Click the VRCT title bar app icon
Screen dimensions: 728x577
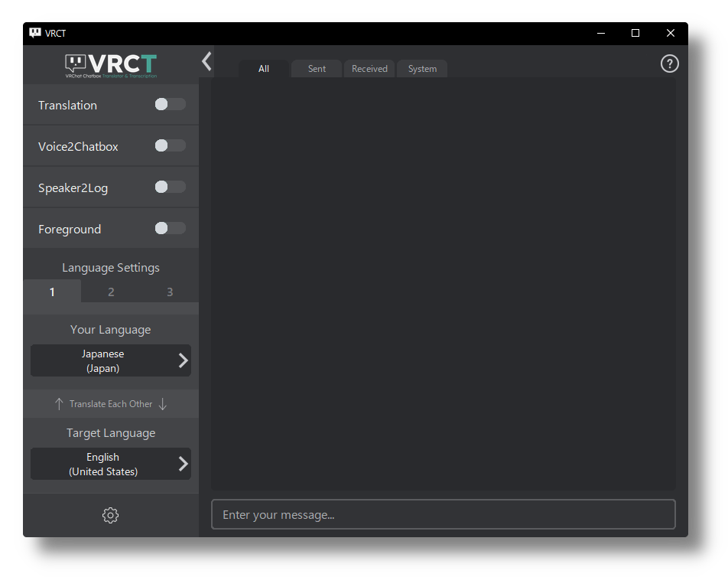coord(35,32)
